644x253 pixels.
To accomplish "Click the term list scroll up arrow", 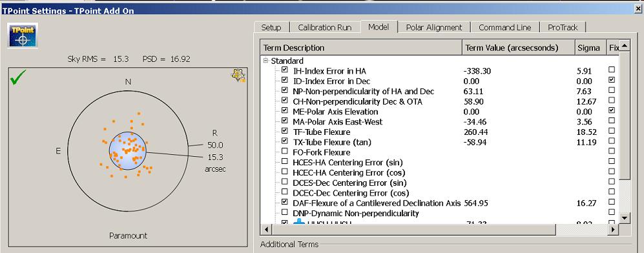I will [x=624, y=45].
